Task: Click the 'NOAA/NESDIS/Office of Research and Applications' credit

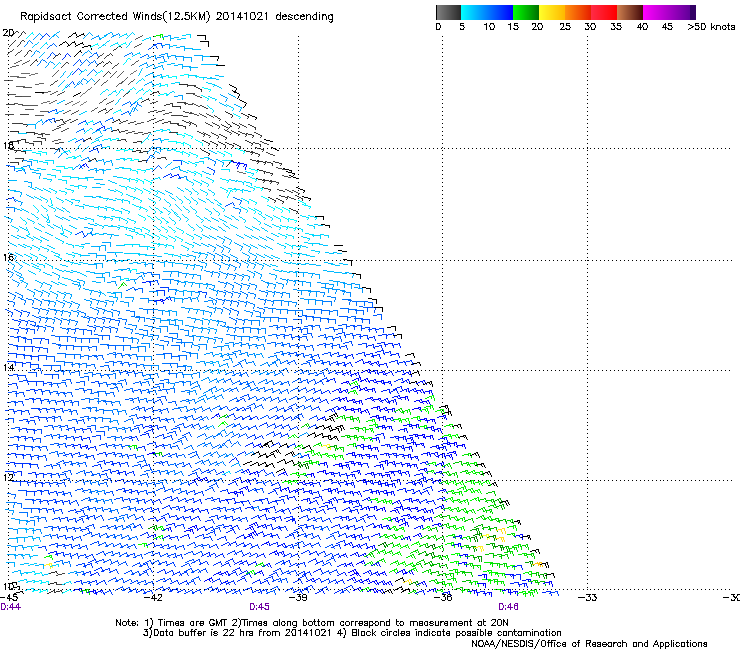Action: [589, 644]
